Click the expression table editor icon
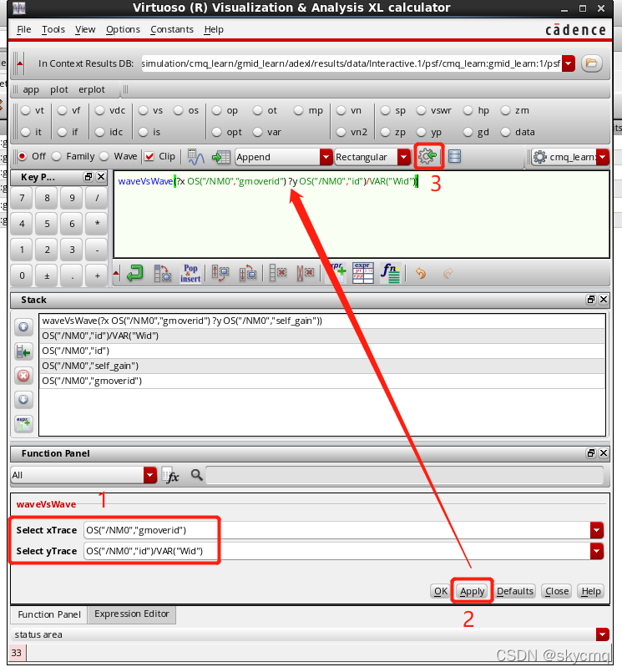The width and height of the screenshot is (622, 672). 363,273
